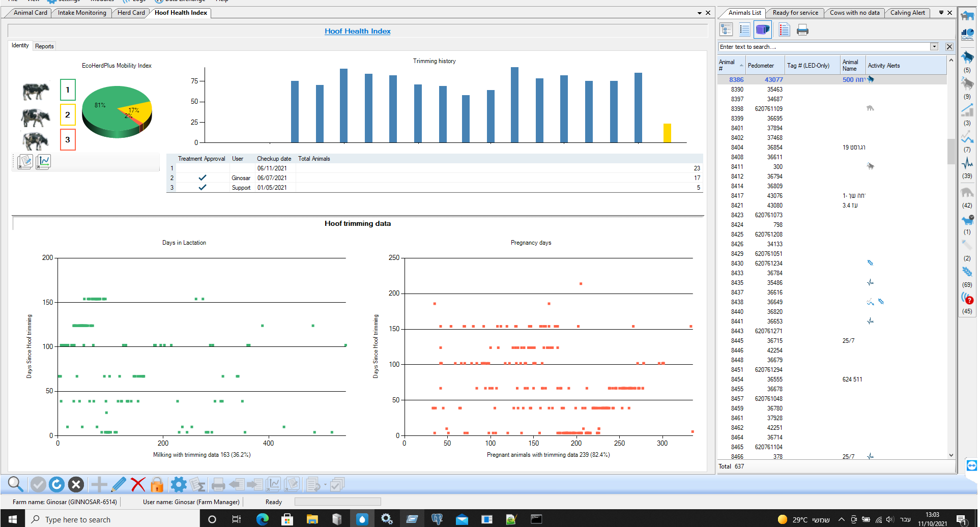Image resolution: width=980 pixels, height=527 pixels.
Task: Click the wheat feed icon showing 69
Action: click(x=967, y=272)
